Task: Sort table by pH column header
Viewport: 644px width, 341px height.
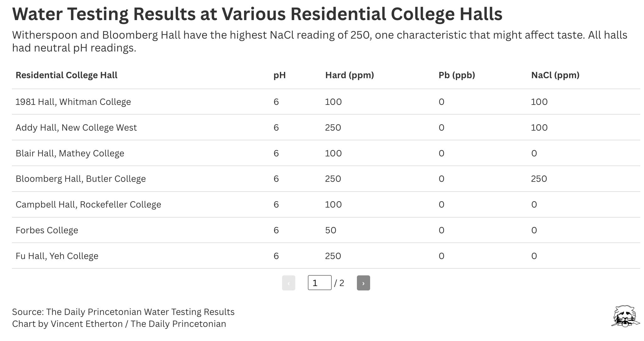Action: [279, 75]
